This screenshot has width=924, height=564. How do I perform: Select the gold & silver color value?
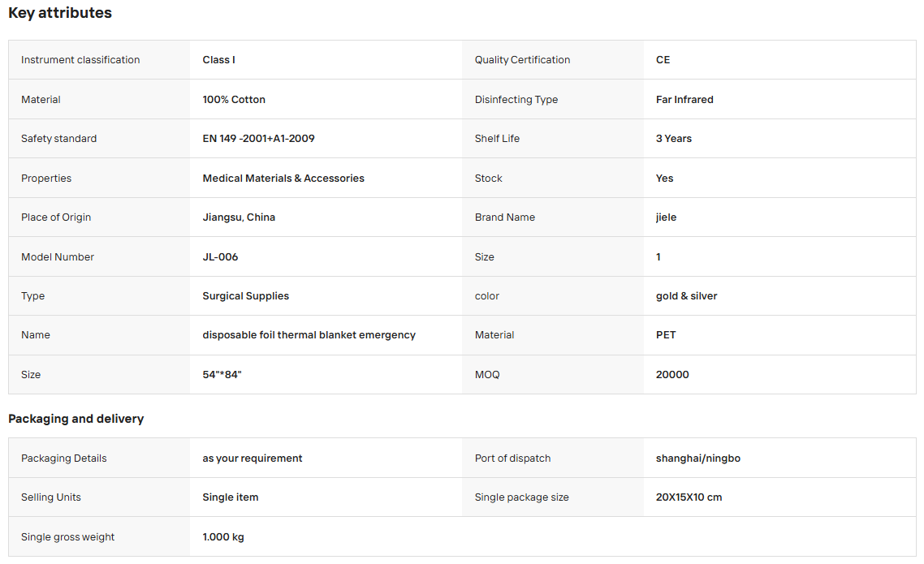click(687, 296)
